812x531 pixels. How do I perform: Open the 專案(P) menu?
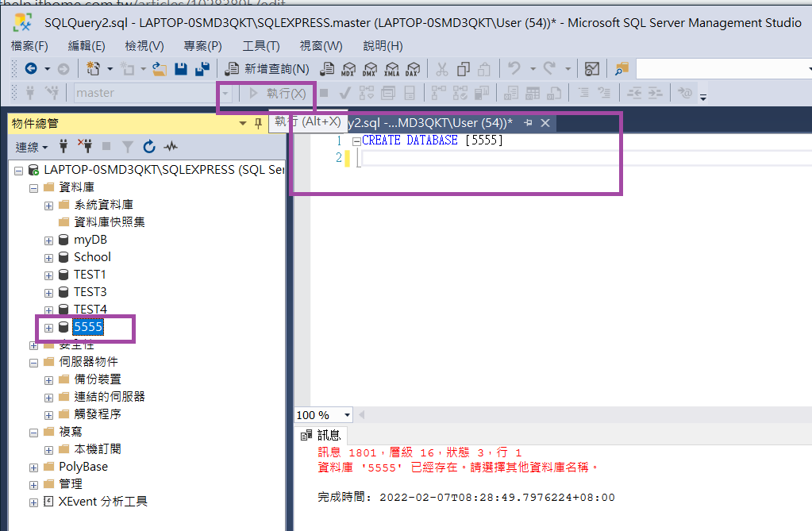click(202, 46)
